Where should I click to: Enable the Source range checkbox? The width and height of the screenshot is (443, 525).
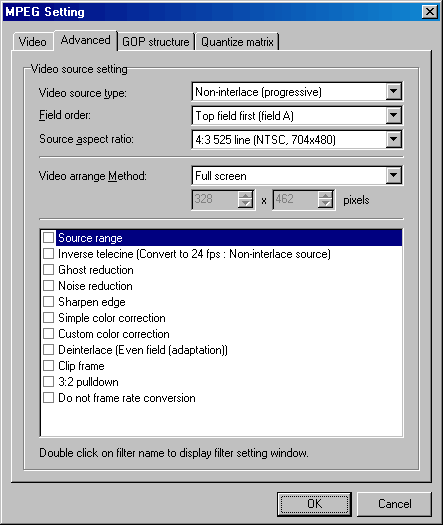[49, 238]
